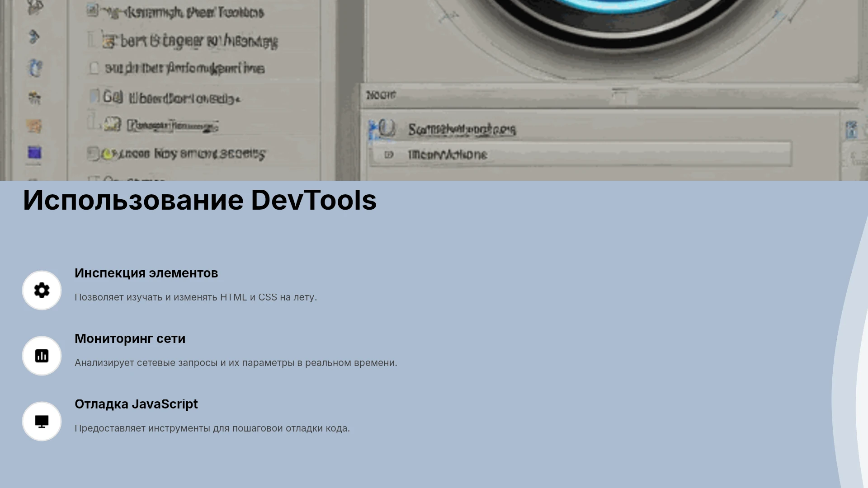Select the orange icon in image sidebar
The height and width of the screenshot is (488, 868).
coord(34,126)
